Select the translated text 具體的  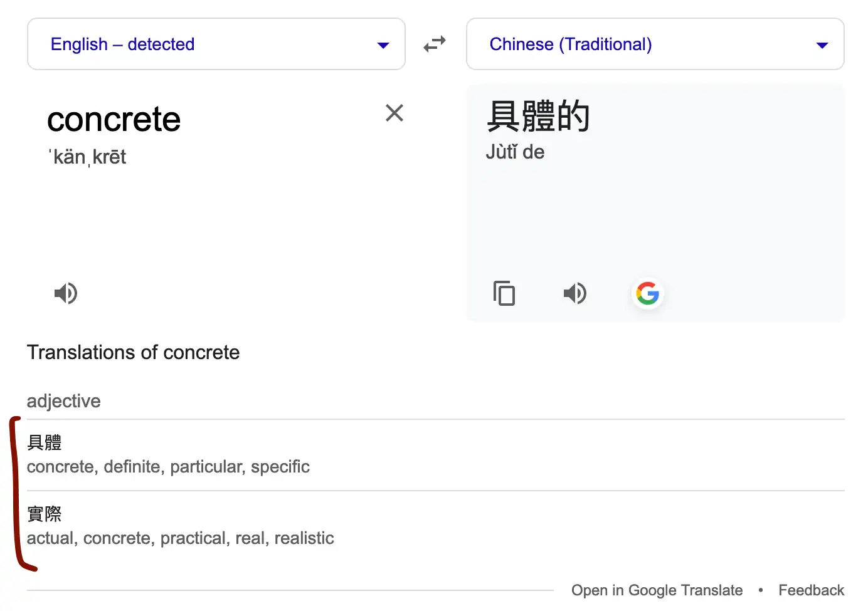538,116
